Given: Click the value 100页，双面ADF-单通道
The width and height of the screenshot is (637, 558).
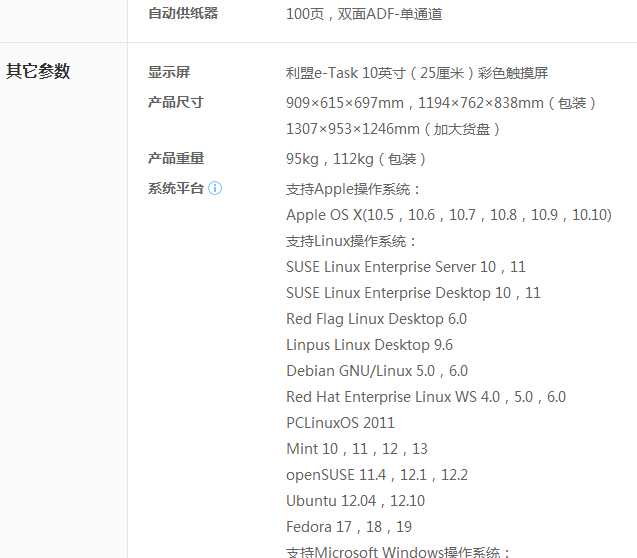Looking at the screenshot, I should (364, 14).
